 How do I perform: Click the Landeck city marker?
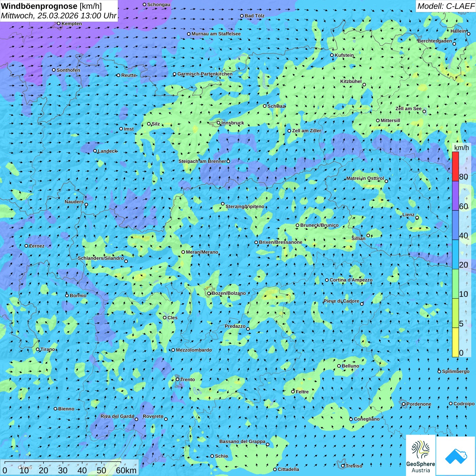[95, 151]
